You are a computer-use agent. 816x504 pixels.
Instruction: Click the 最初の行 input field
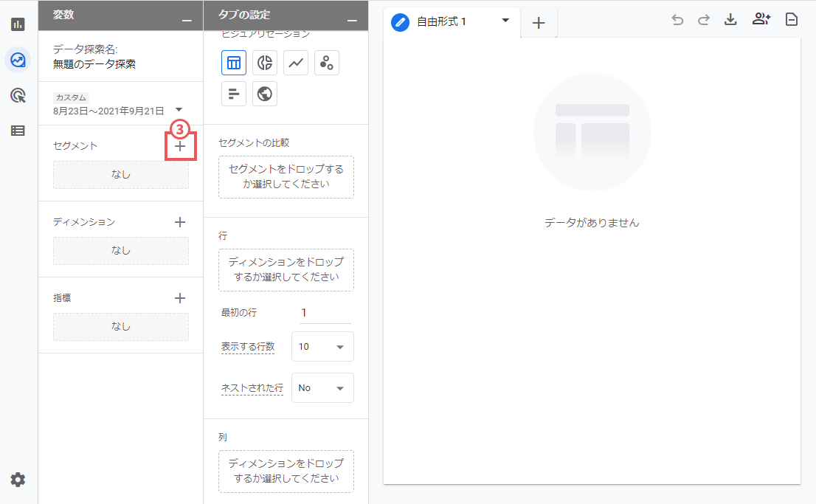[325, 313]
